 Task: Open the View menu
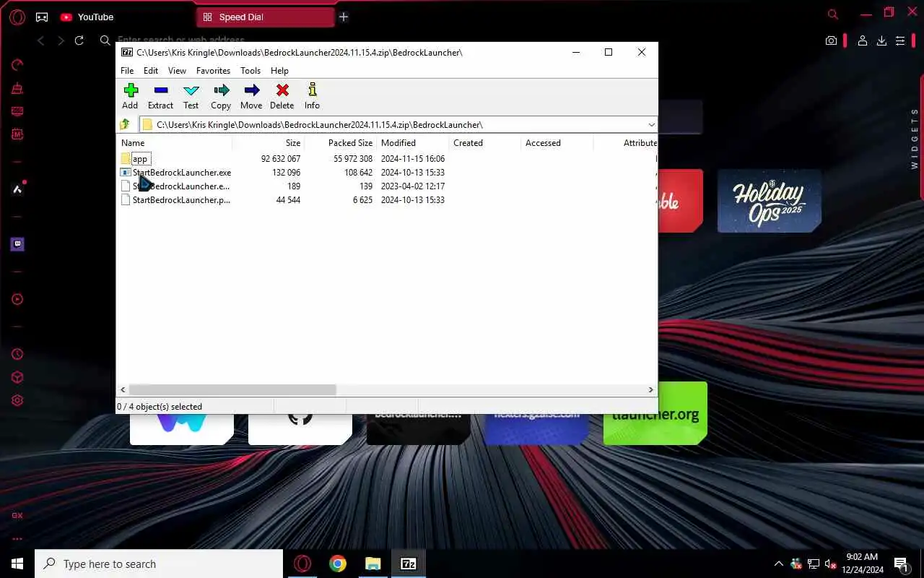coord(177,71)
